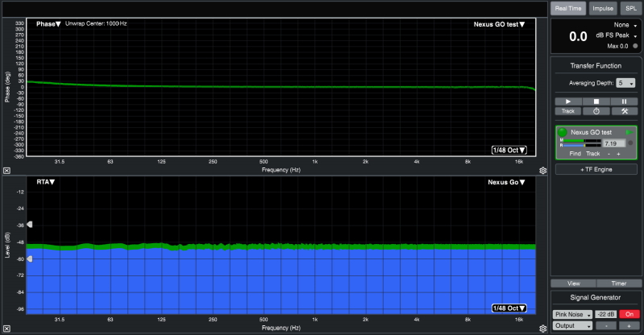Click the green Nexus GO test trace indicator
The width and height of the screenshot is (644, 335).
[562, 132]
